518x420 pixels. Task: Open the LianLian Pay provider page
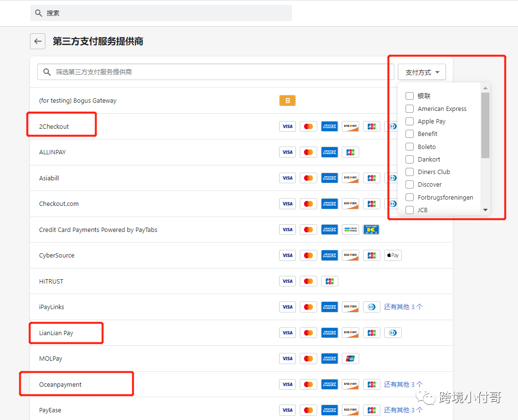point(56,333)
